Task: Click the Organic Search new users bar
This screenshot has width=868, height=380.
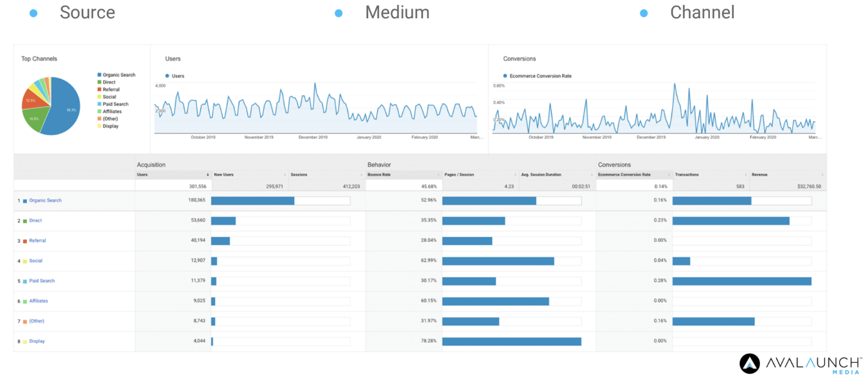Action: (x=253, y=200)
